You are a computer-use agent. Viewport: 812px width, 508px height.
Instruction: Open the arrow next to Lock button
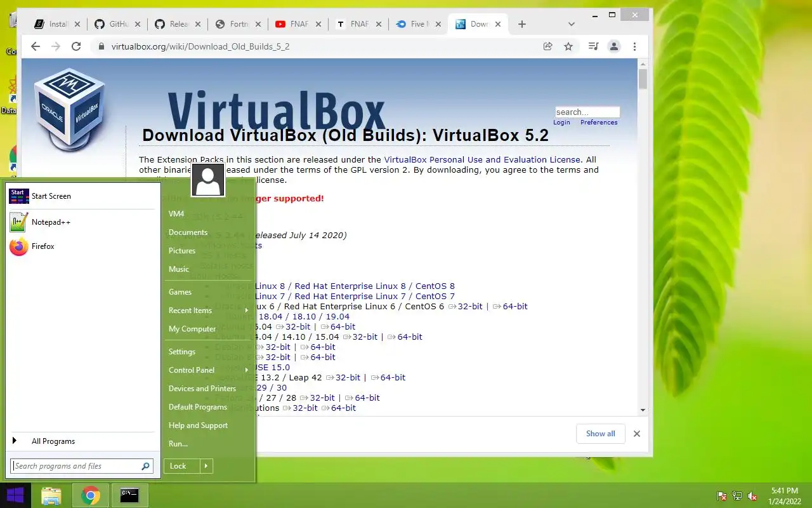point(206,466)
